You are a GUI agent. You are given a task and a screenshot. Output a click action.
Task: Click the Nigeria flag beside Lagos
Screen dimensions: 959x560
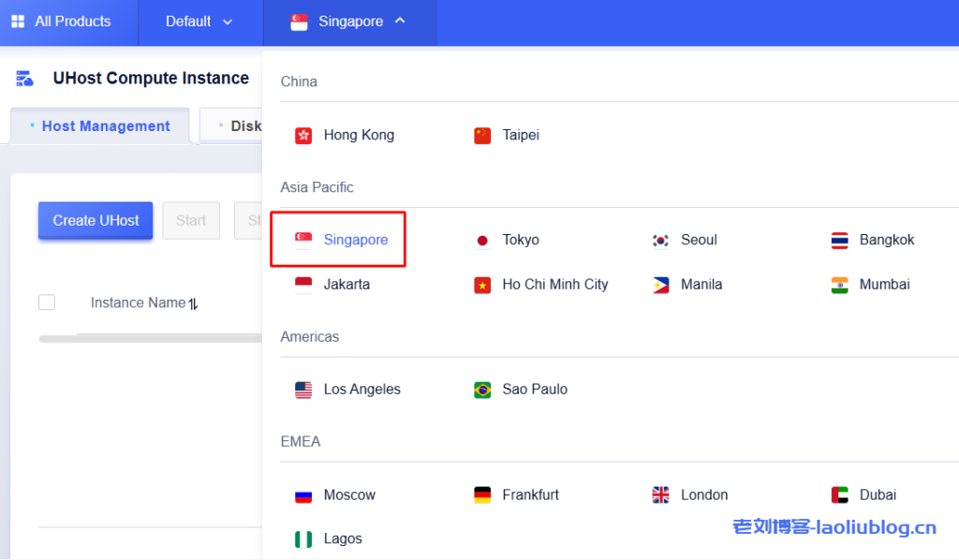pyautogui.click(x=303, y=539)
